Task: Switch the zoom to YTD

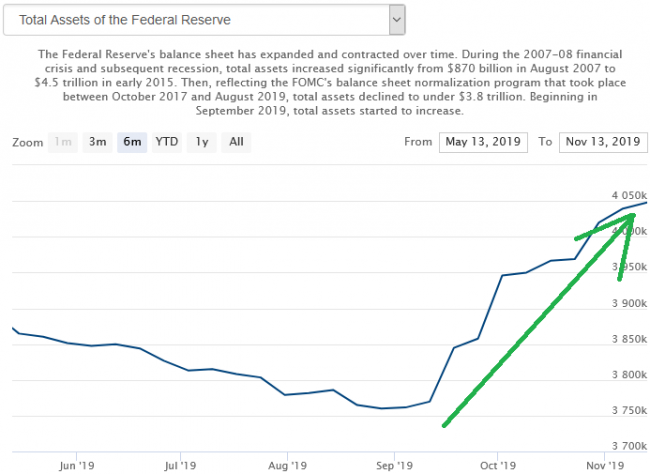Action: tap(167, 142)
